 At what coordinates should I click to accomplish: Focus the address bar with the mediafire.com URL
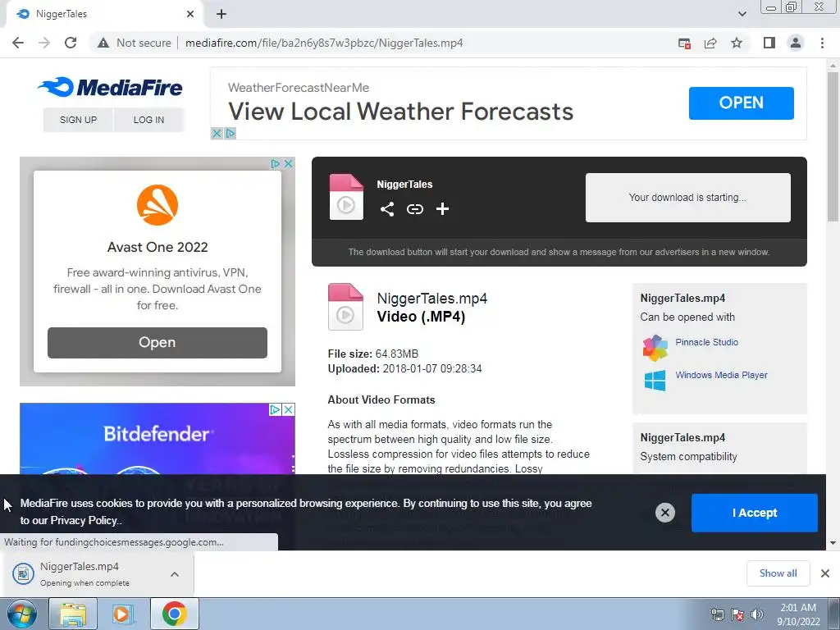[x=323, y=43]
